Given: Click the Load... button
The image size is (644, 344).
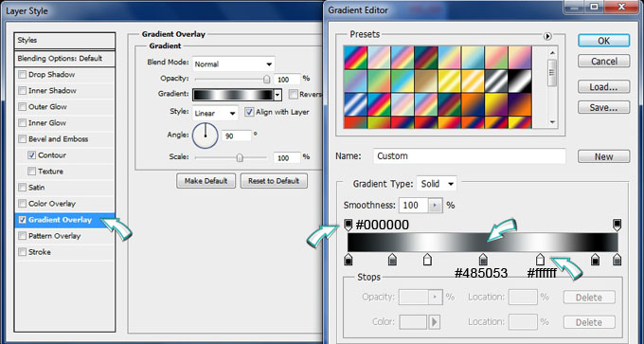Looking at the screenshot, I should [603, 87].
